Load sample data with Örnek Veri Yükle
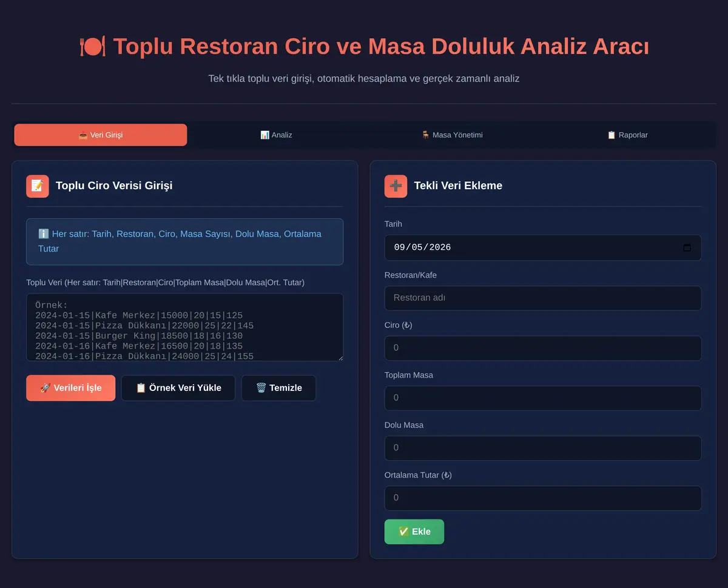The image size is (728, 588). [178, 388]
